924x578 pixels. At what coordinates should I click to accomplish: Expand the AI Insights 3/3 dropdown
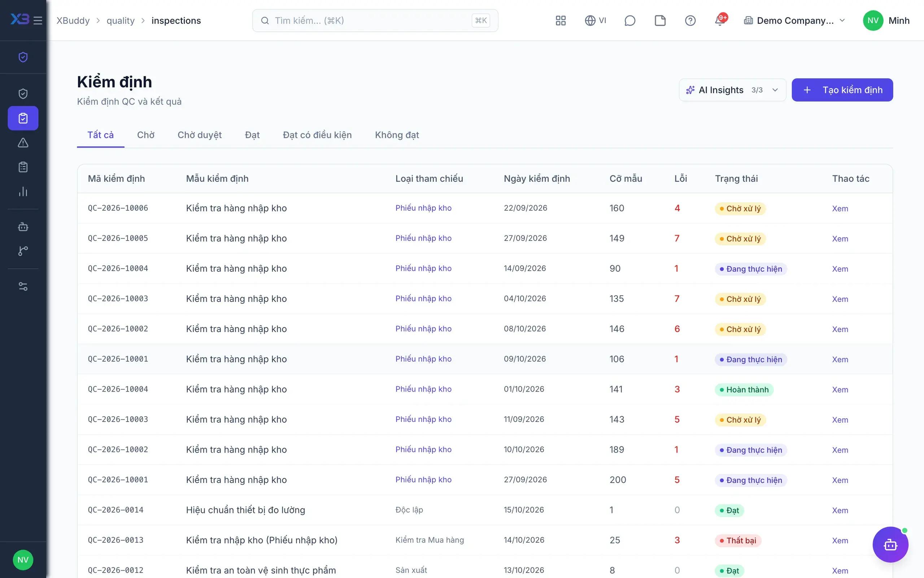coord(732,90)
